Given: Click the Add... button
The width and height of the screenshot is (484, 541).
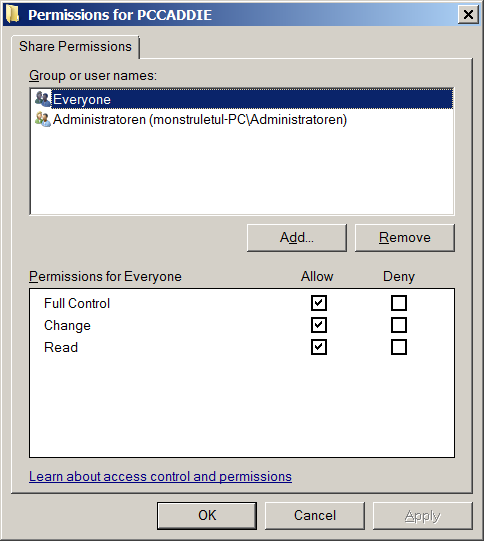Looking at the screenshot, I should [x=297, y=238].
